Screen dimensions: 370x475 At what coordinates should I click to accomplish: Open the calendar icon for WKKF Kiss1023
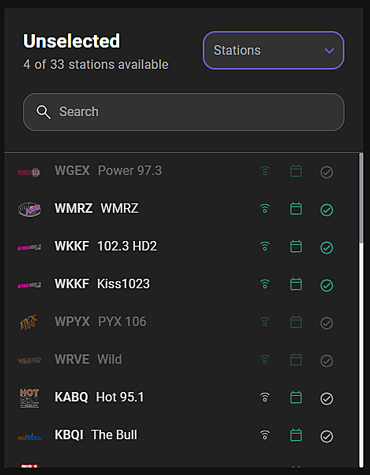296,284
